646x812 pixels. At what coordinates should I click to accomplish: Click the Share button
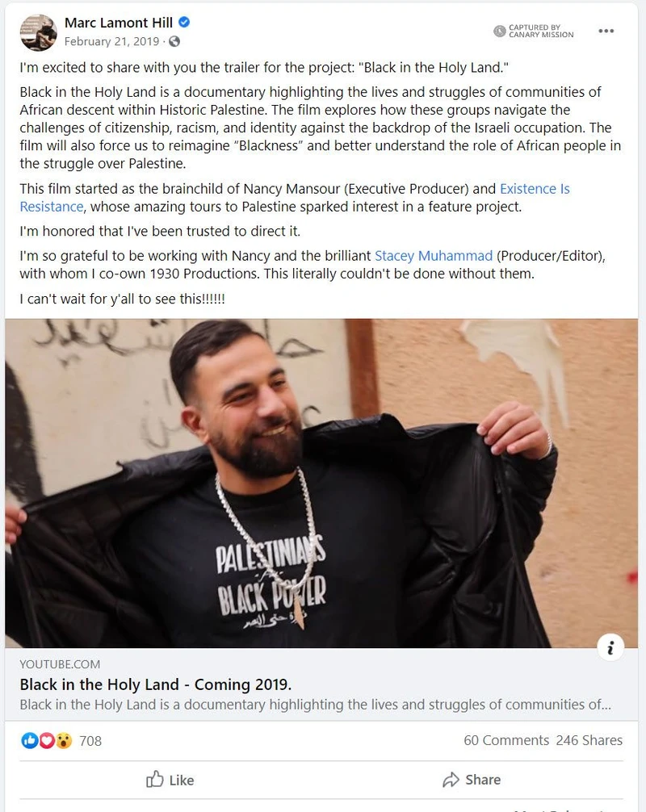[x=472, y=780]
